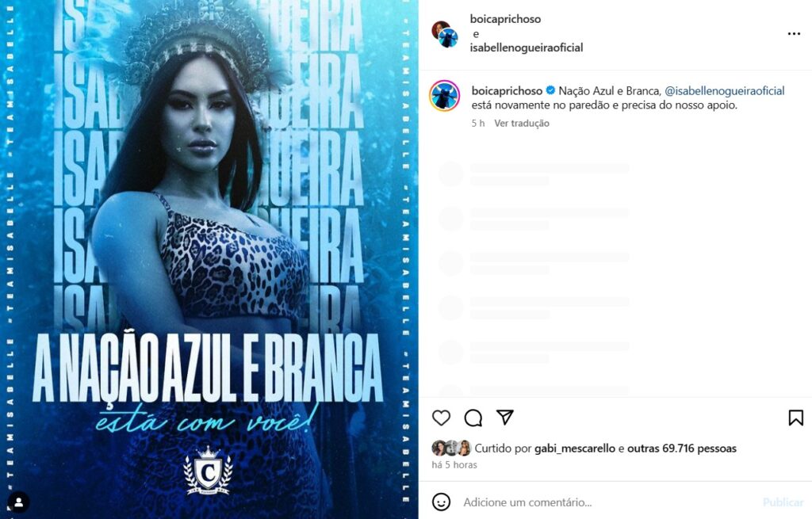
Task: Save post using bookmark icon
Action: (x=796, y=418)
